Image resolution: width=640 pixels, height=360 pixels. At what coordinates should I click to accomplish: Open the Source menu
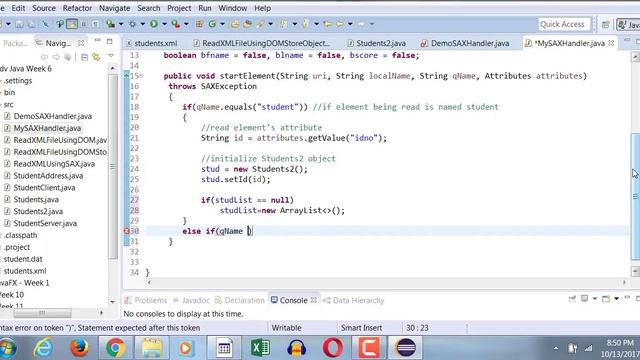pos(44,8)
